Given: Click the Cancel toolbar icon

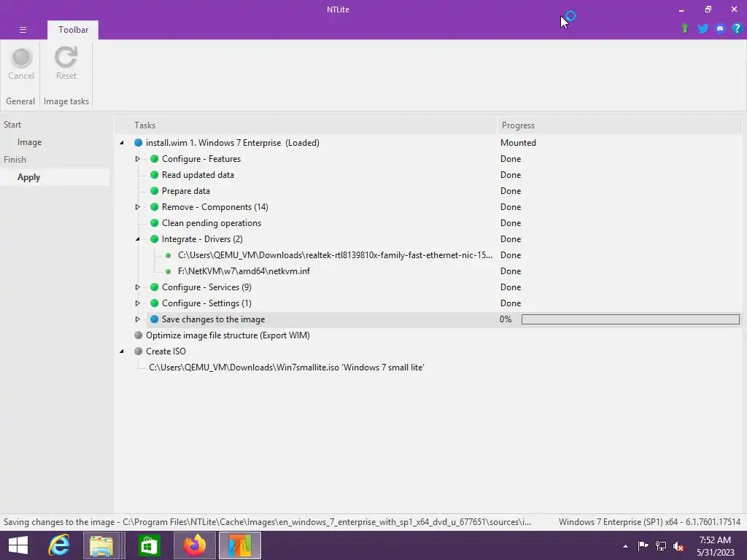Looking at the screenshot, I should coord(21,58).
